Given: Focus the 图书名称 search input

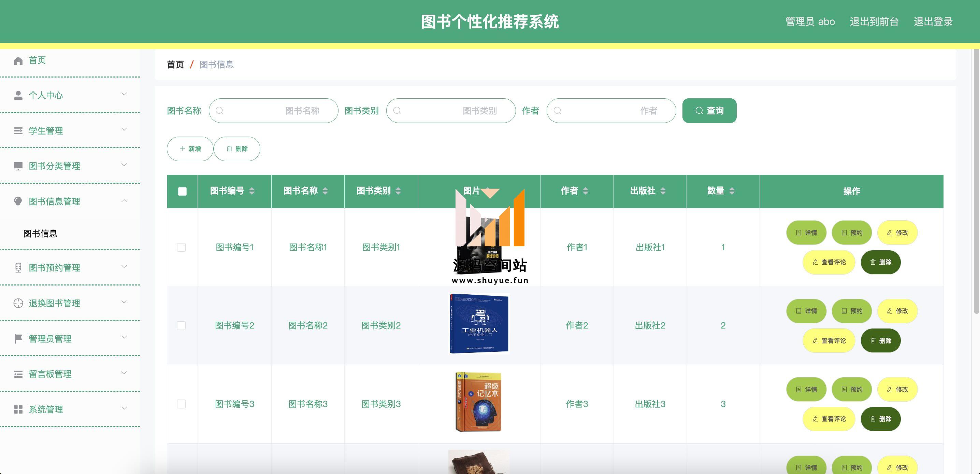Looking at the screenshot, I should [273, 110].
